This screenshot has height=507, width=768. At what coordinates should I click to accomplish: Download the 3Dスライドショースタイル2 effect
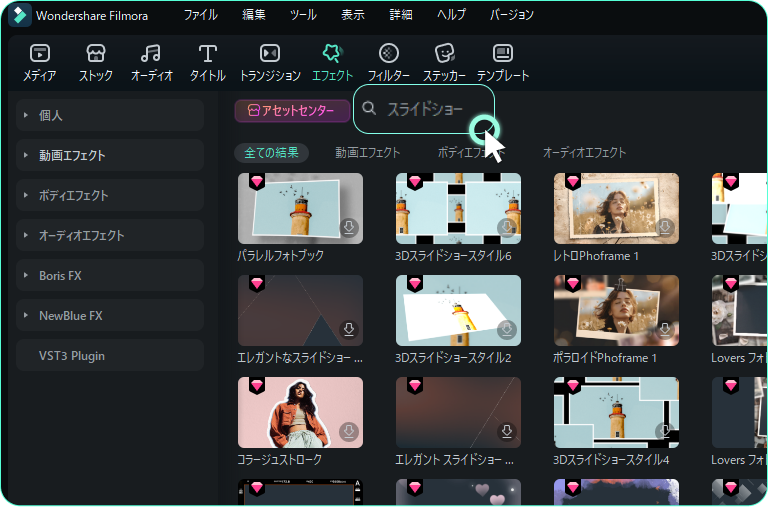pyautogui.click(x=507, y=329)
